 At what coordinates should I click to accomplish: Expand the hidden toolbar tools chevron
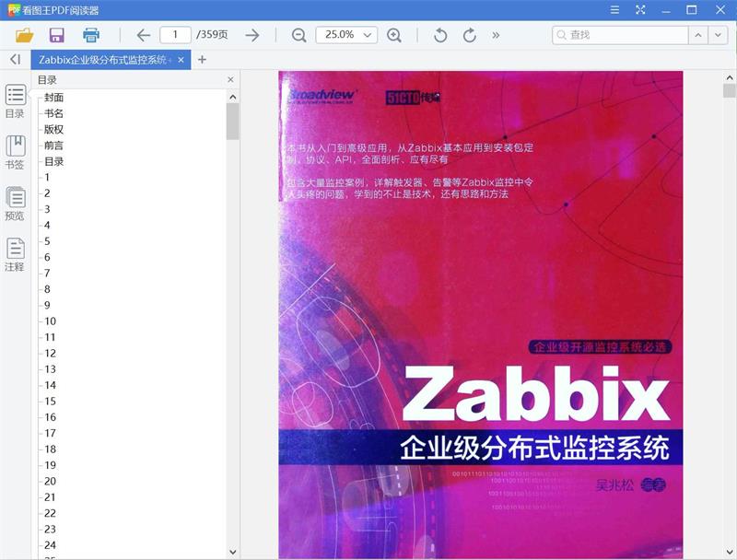495,34
